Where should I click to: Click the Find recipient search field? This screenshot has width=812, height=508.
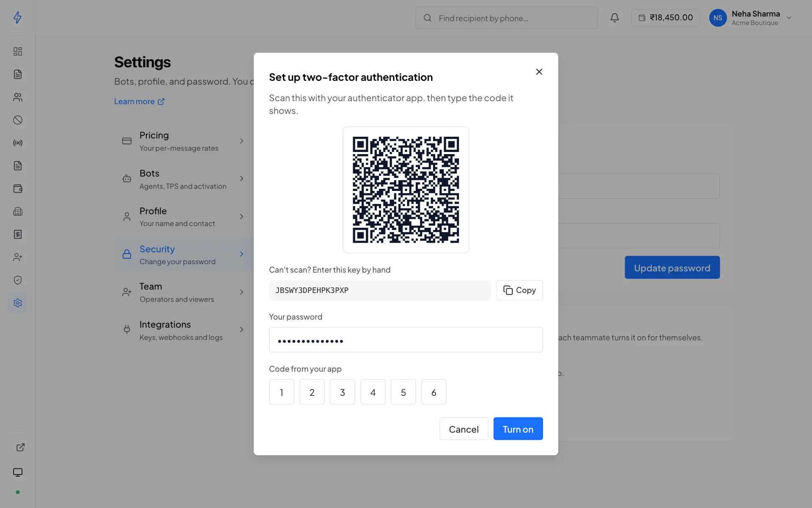click(x=507, y=18)
